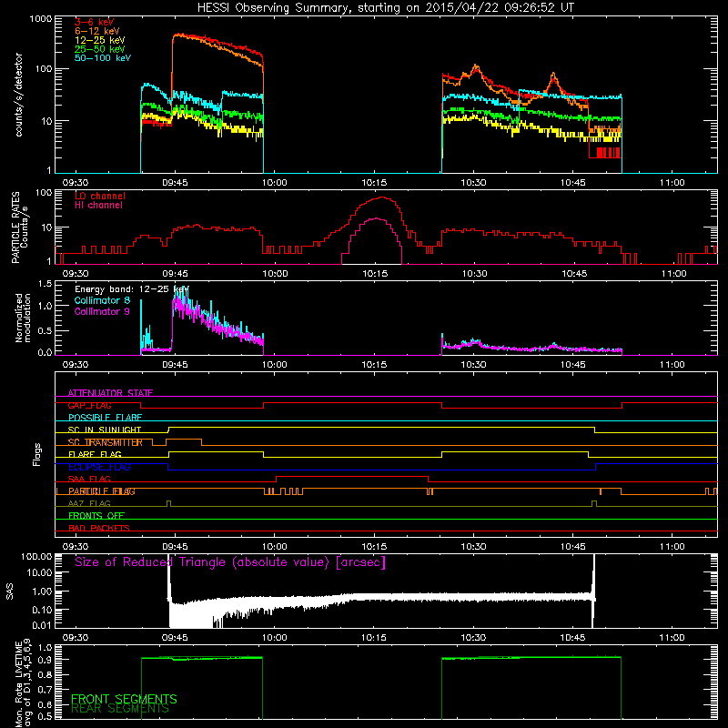Click the 1.5 tick on modulation axis
The image size is (728, 728).
[x=45, y=284]
